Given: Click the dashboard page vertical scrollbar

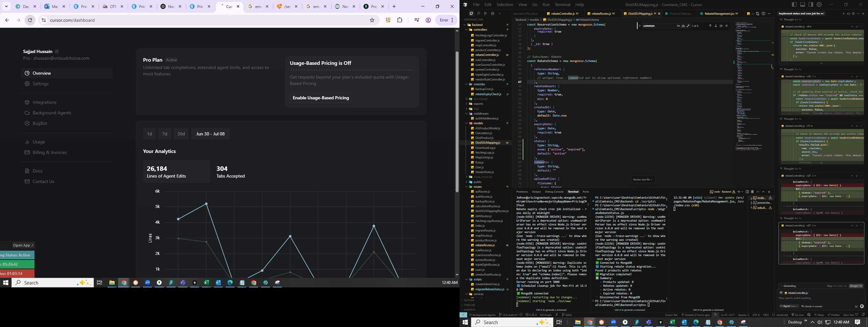Looking at the screenshot, I should [x=457, y=121].
